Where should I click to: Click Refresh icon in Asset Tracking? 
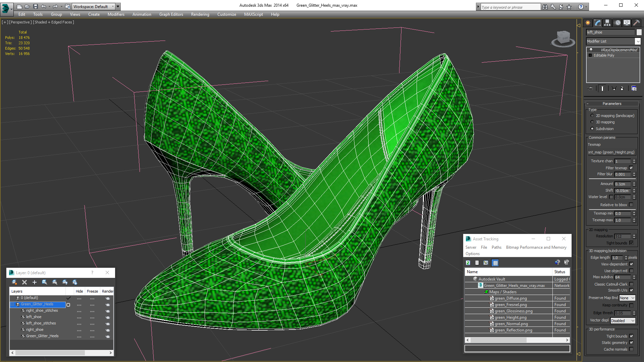(468, 263)
